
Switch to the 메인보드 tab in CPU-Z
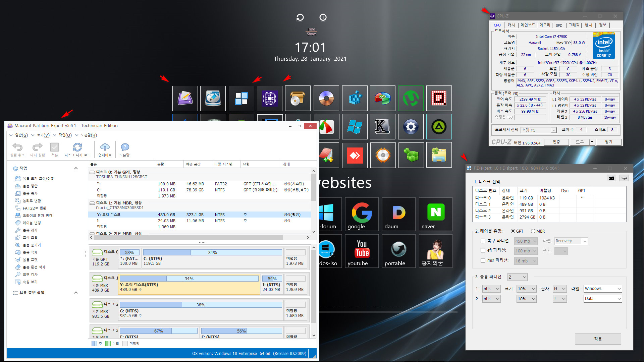coord(528,25)
